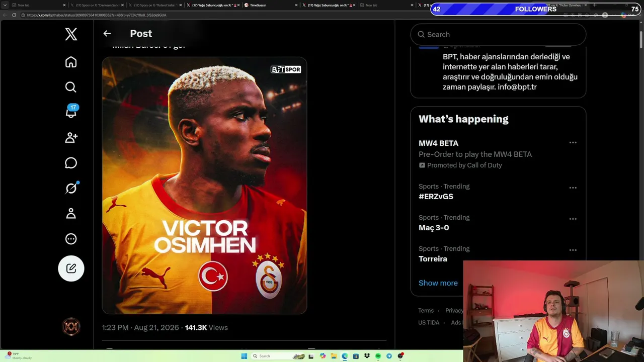Open Spotify from the taskbar
Viewport: 644px width, 362px height.
tap(378, 356)
